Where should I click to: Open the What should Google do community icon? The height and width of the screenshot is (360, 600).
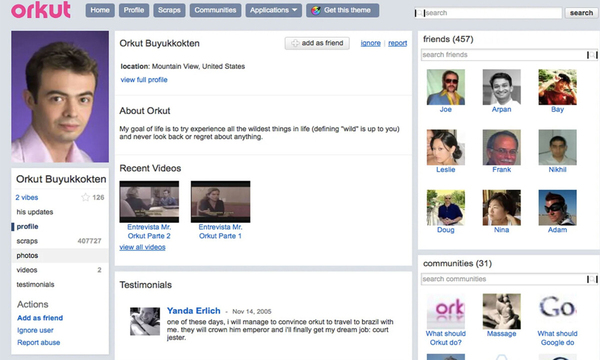(558, 311)
